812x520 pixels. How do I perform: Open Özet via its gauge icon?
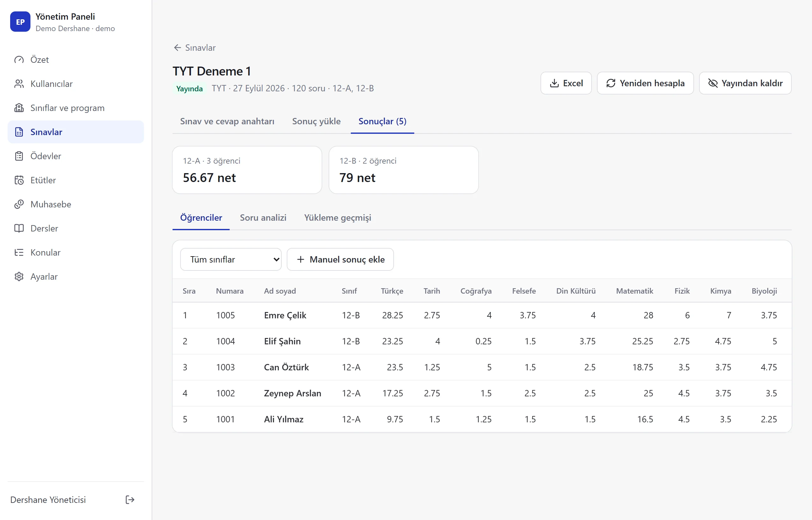(x=19, y=60)
